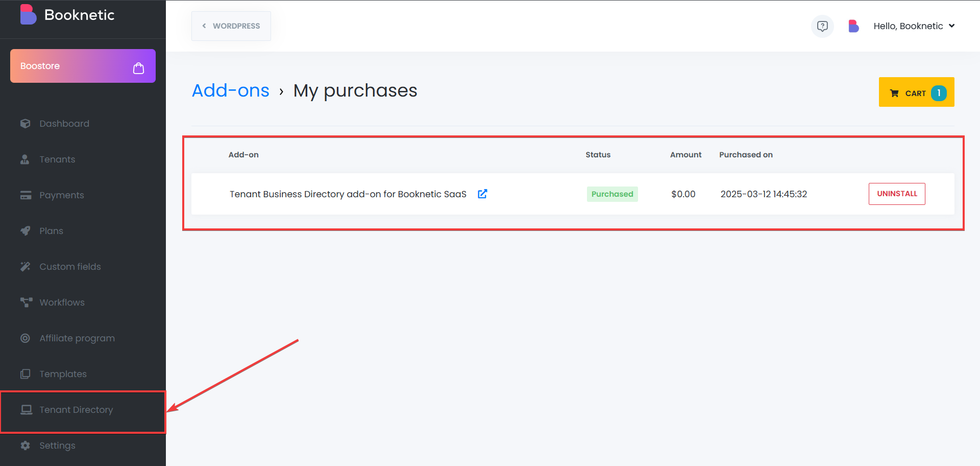
Task: Click the Tenant Directory laptop icon
Action: click(26, 410)
